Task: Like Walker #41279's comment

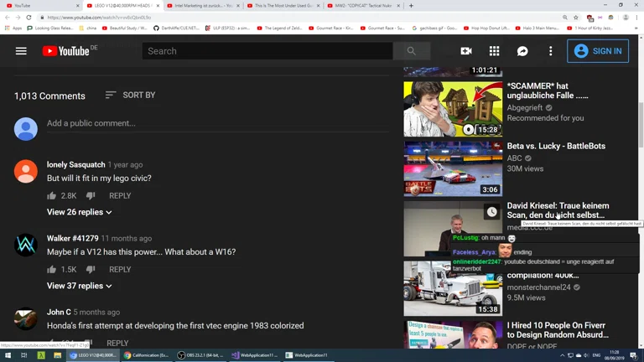Action: [51, 270]
